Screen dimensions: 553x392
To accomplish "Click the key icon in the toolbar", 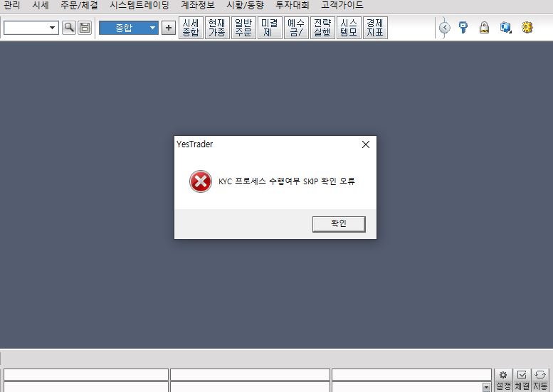I will [x=463, y=28].
